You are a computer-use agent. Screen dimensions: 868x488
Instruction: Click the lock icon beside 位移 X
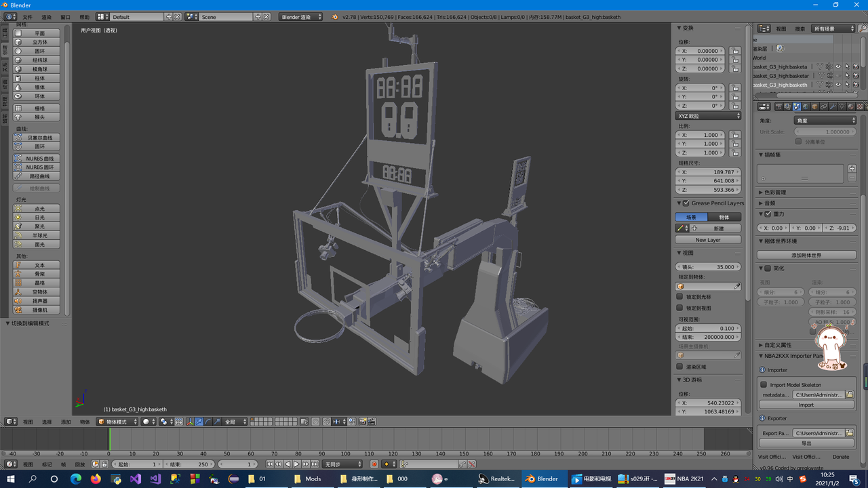coord(735,51)
